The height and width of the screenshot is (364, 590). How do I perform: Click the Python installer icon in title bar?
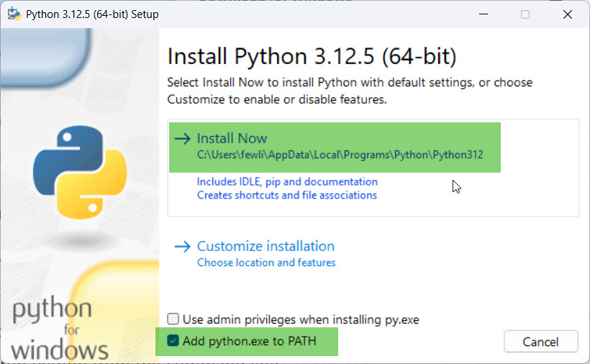point(14,14)
